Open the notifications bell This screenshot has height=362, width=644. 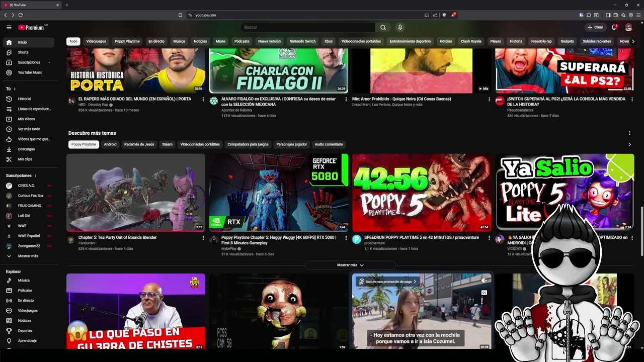point(614,27)
